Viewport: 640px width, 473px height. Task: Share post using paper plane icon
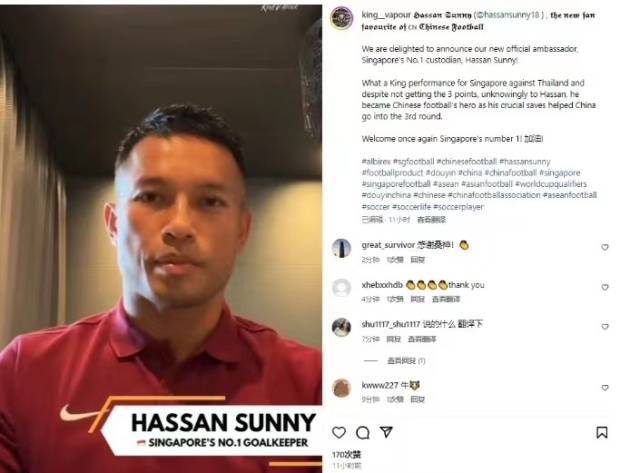click(x=386, y=432)
